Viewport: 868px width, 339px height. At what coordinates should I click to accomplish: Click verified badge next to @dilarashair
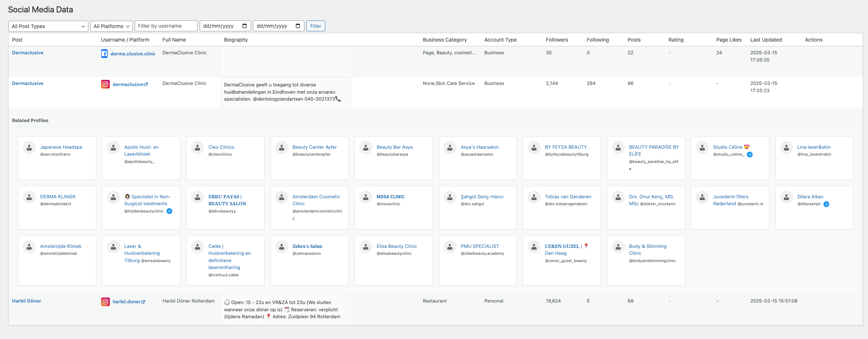click(826, 204)
